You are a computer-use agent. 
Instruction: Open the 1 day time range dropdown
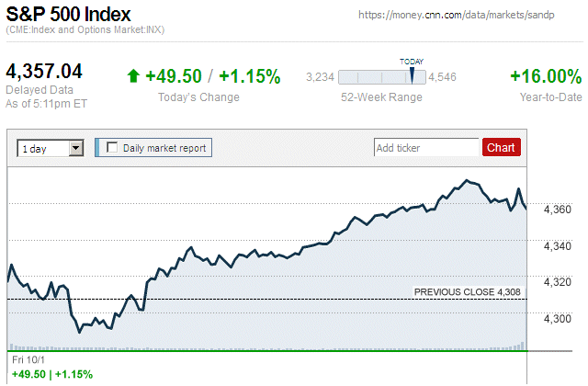[51, 147]
